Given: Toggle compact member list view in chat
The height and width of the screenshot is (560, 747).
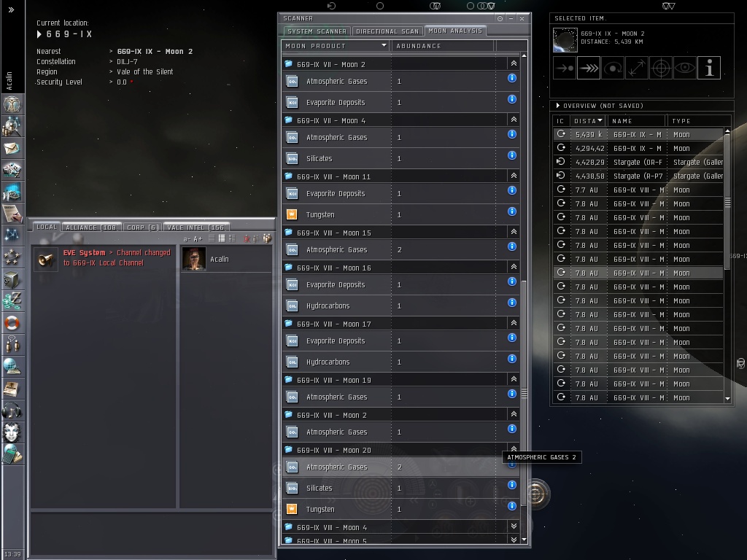Looking at the screenshot, I should point(212,238).
